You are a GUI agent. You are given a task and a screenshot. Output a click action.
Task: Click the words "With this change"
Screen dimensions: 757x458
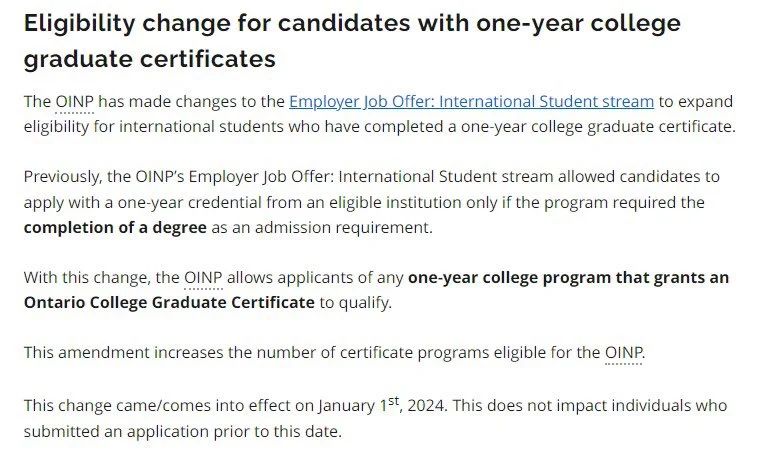(x=87, y=278)
